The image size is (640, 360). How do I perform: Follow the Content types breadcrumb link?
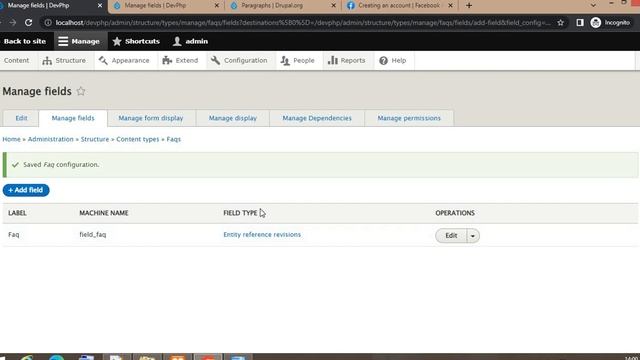138,139
